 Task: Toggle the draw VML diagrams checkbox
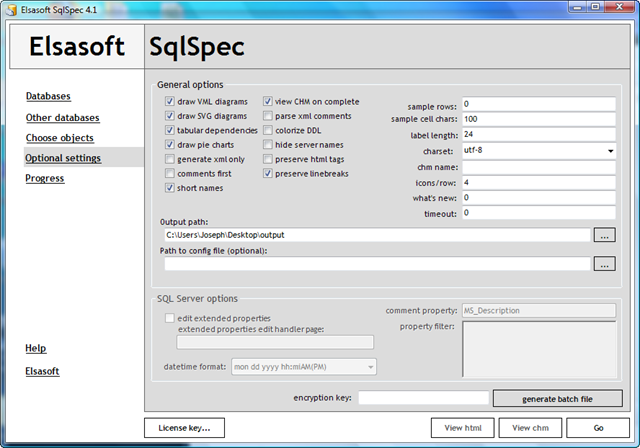point(170,101)
